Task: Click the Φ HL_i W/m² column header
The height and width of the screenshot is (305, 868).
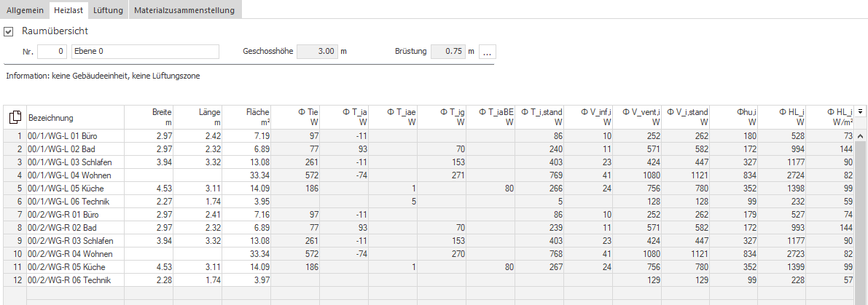Action: 830,118
